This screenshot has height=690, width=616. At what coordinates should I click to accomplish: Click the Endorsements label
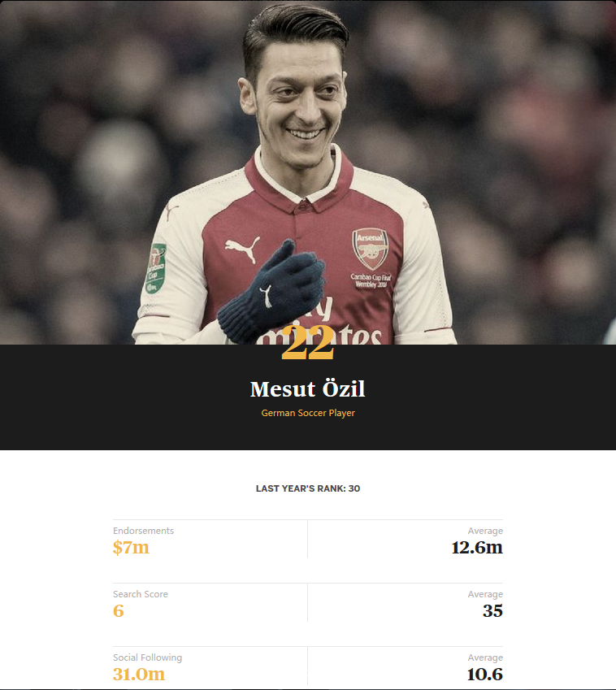[144, 531]
